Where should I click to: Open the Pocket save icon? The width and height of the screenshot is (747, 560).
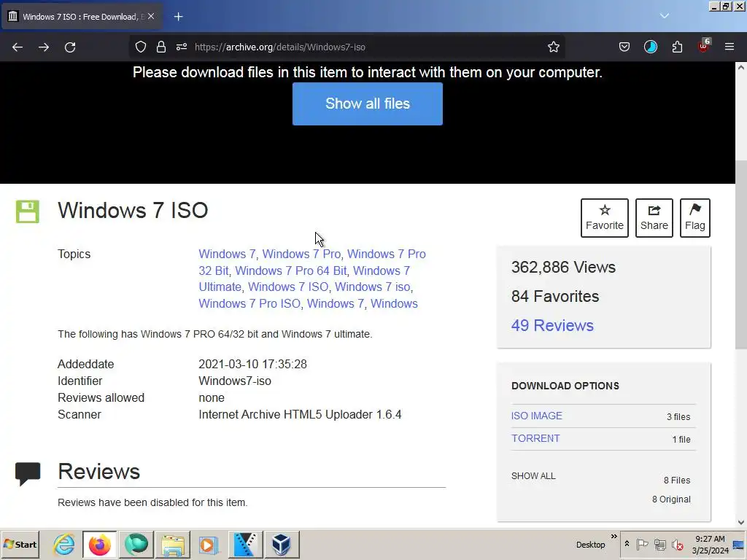[x=624, y=47]
